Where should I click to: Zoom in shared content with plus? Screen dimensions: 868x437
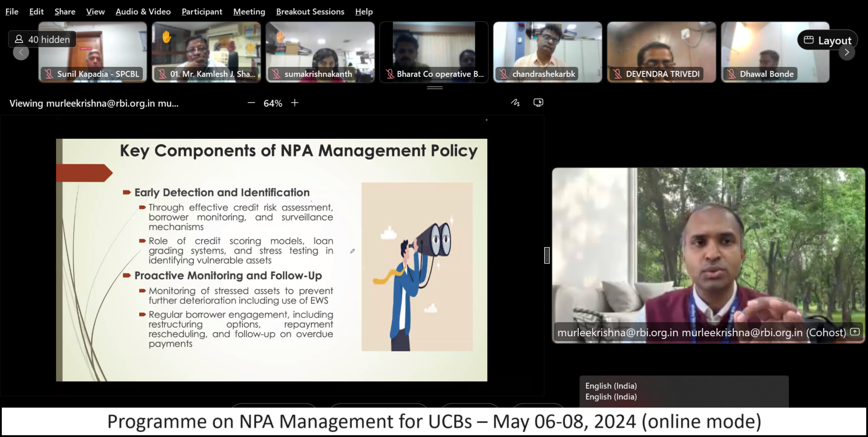(x=295, y=103)
